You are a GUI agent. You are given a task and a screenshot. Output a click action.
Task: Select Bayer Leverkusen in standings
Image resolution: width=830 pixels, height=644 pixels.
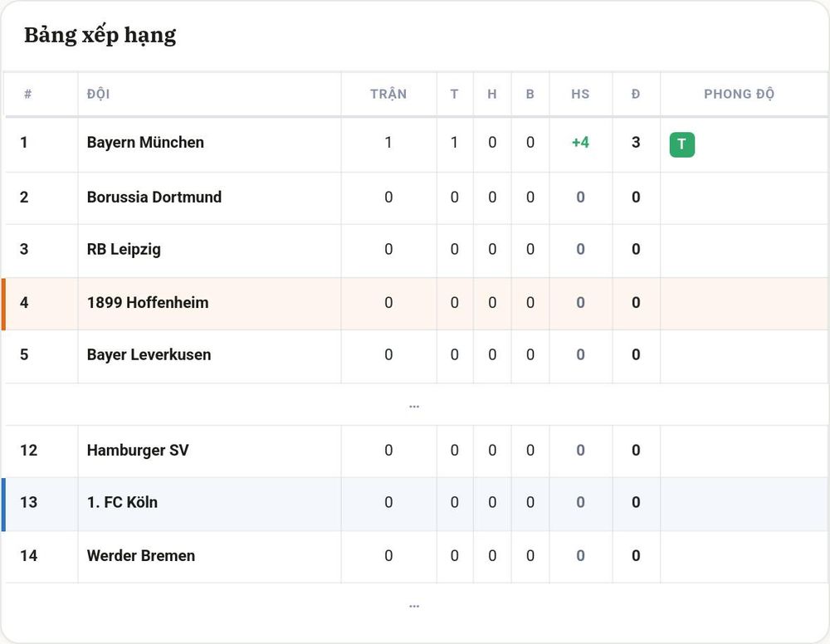point(149,354)
